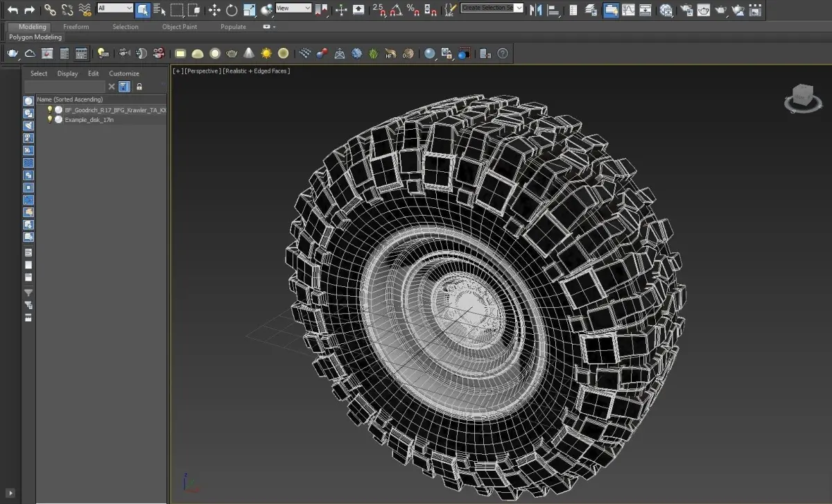The image size is (832, 504).
Task: Switch to the Object Paint ribbon tab
Action: point(180,26)
